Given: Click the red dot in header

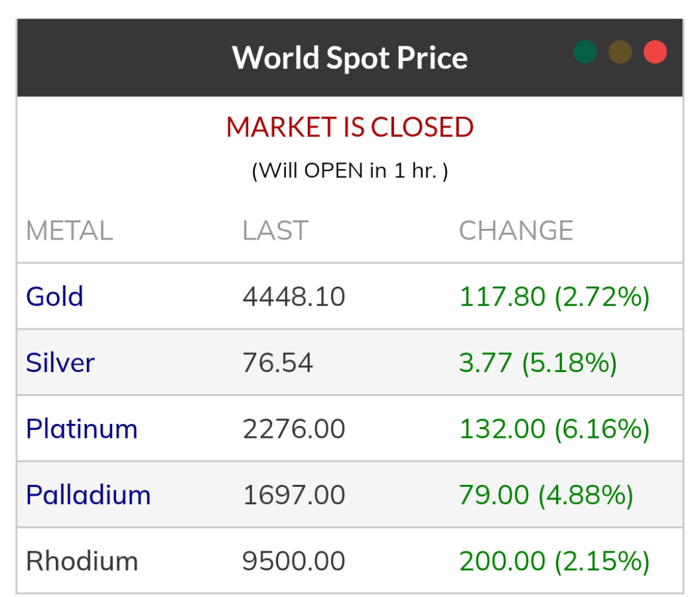Looking at the screenshot, I should pos(655,52).
